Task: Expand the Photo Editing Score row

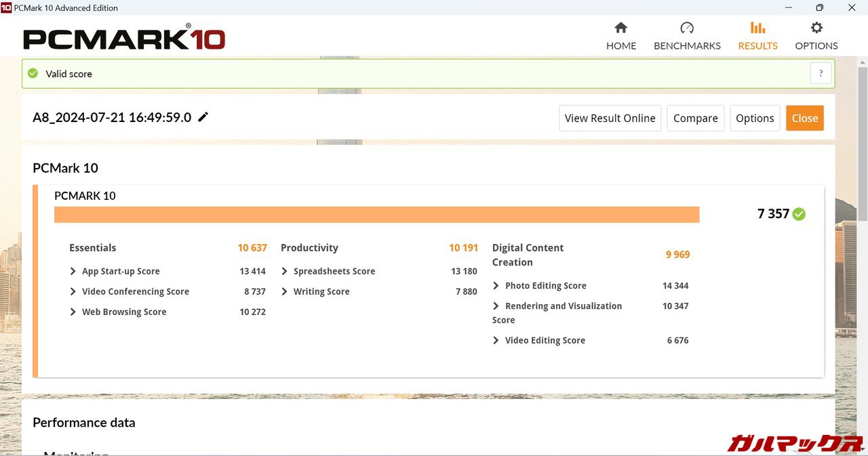Action: (x=496, y=286)
